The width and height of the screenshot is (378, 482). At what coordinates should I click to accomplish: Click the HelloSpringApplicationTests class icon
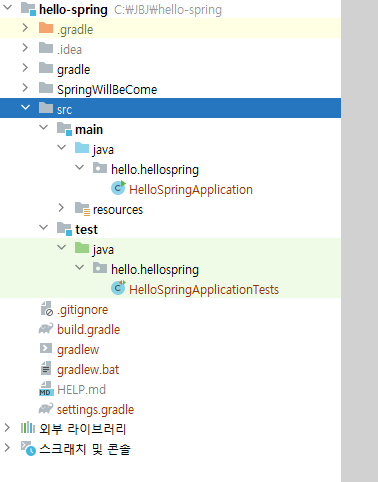pyautogui.click(x=118, y=288)
